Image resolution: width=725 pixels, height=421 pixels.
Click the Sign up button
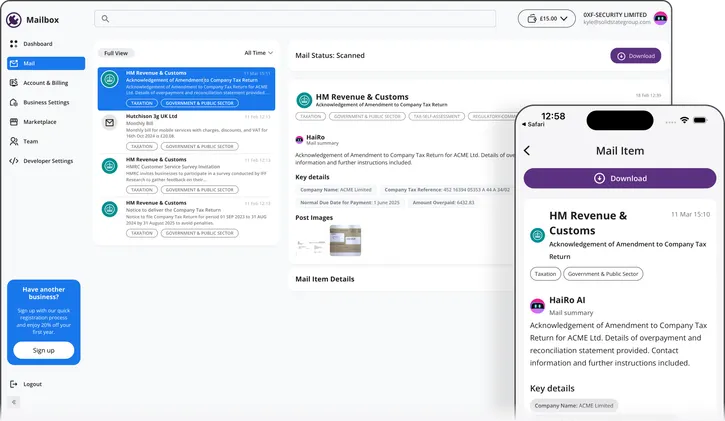[43, 350]
